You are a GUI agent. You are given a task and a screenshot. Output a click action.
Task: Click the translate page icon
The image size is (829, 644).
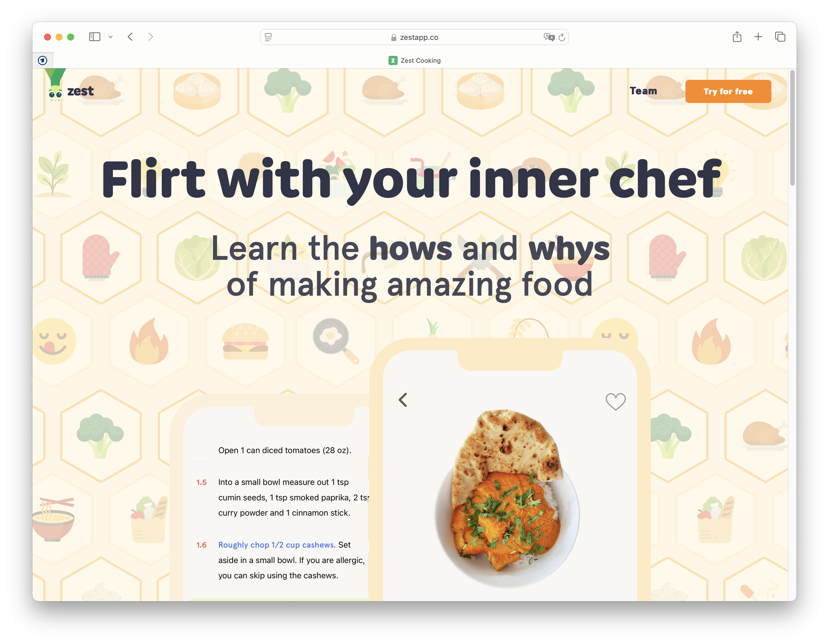(x=549, y=37)
